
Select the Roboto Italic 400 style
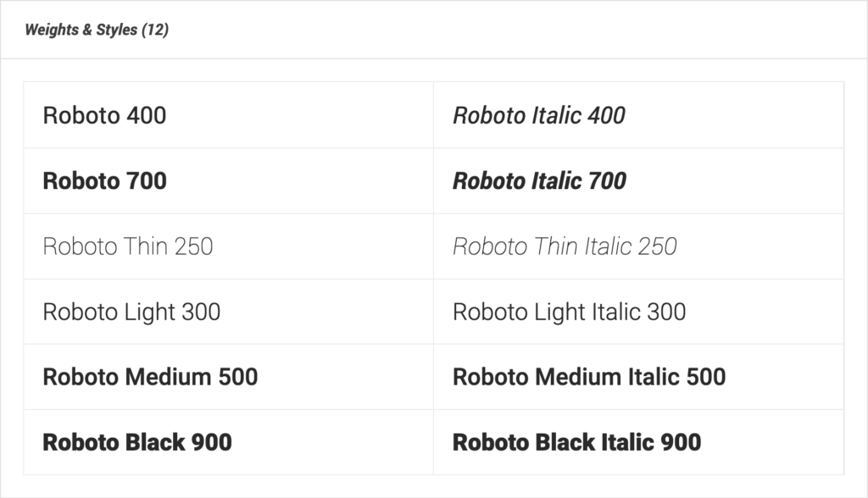point(539,115)
